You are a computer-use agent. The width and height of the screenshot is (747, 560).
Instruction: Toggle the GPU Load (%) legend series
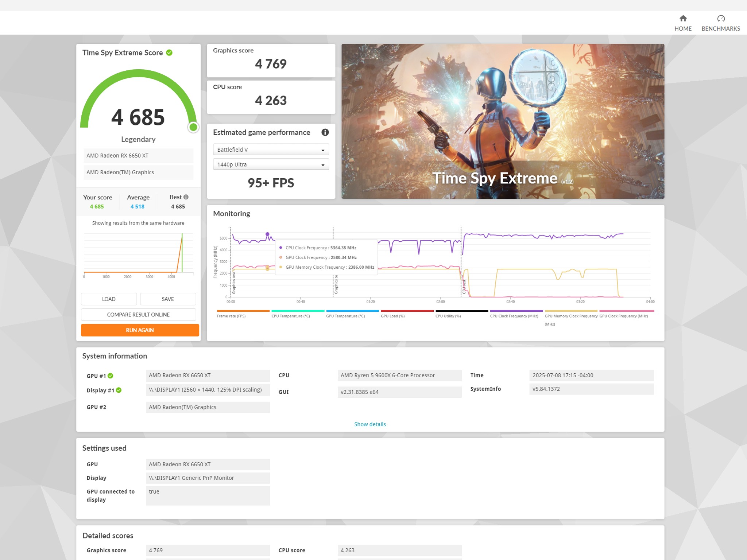pyautogui.click(x=392, y=316)
